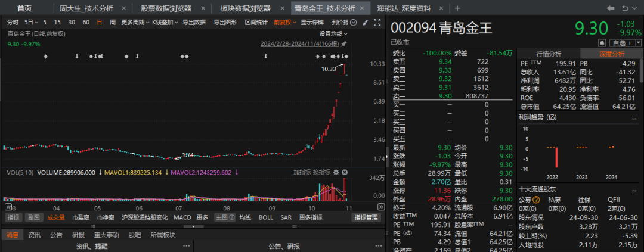Select the 15 minute period
Screen dimensions: 644x252
pyautogui.click(x=57, y=23)
